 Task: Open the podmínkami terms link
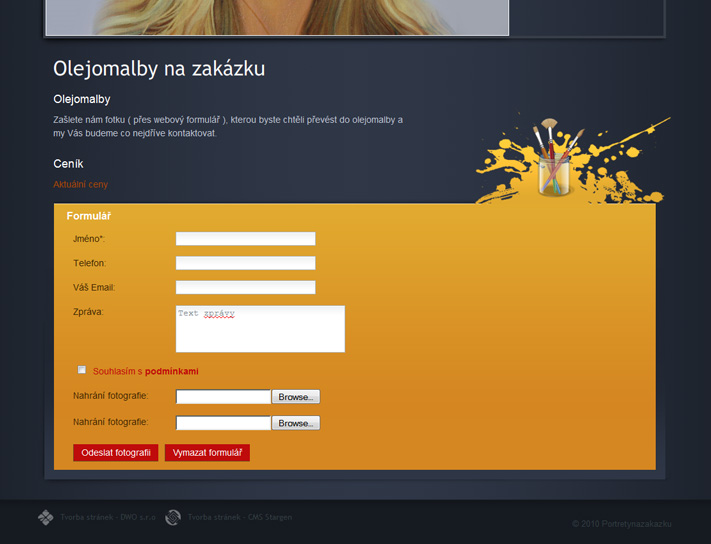171,371
